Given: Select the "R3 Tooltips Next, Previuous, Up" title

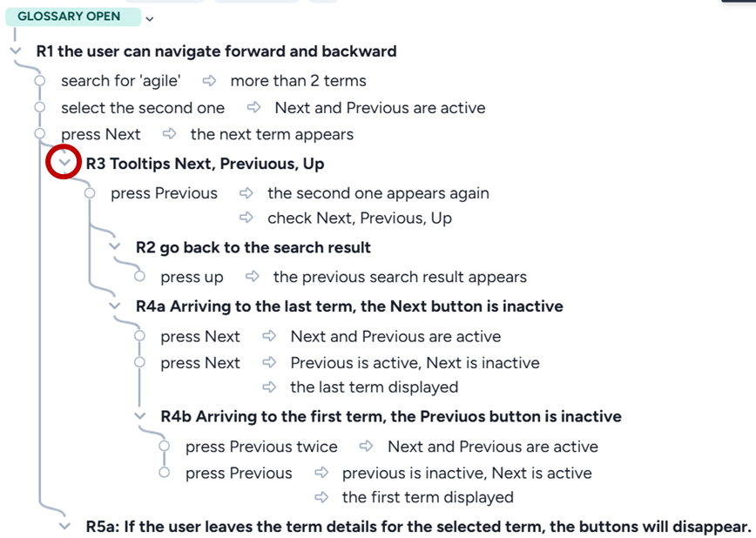Looking at the screenshot, I should 205,164.
